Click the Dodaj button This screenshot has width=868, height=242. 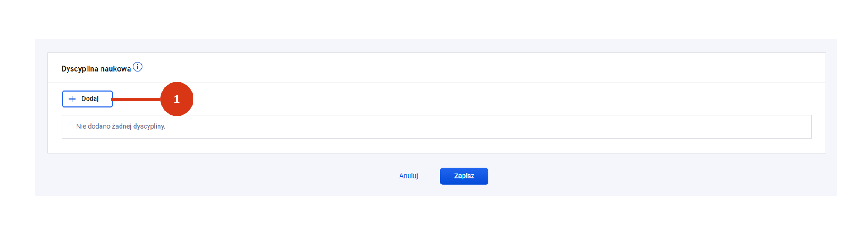pyautogui.click(x=87, y=99)
